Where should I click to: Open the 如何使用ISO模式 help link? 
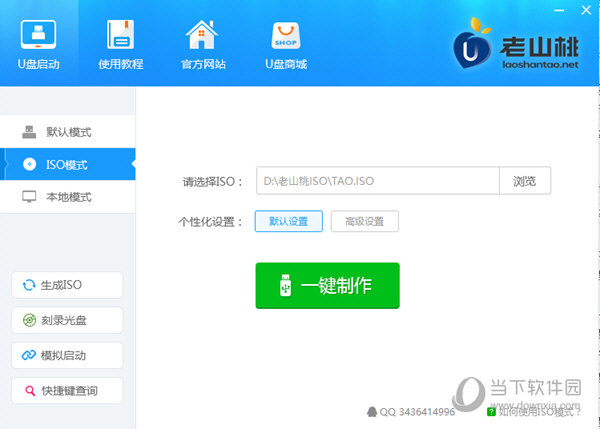534,412
